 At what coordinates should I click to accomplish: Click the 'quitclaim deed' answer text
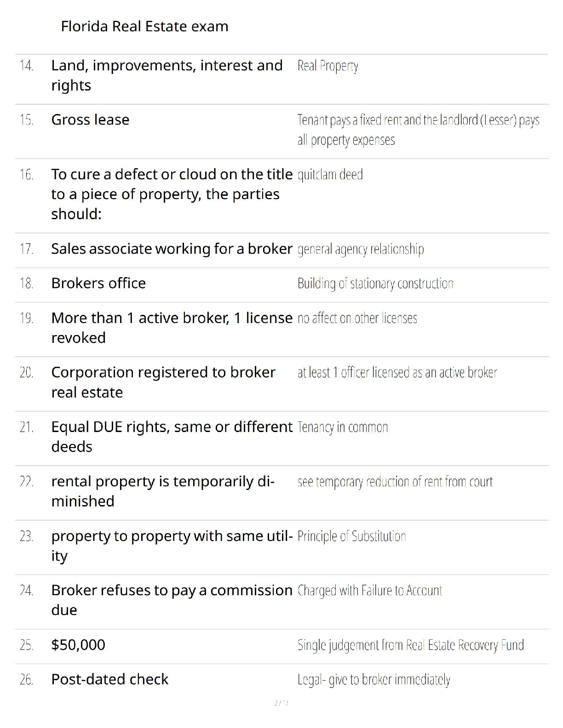330,175
